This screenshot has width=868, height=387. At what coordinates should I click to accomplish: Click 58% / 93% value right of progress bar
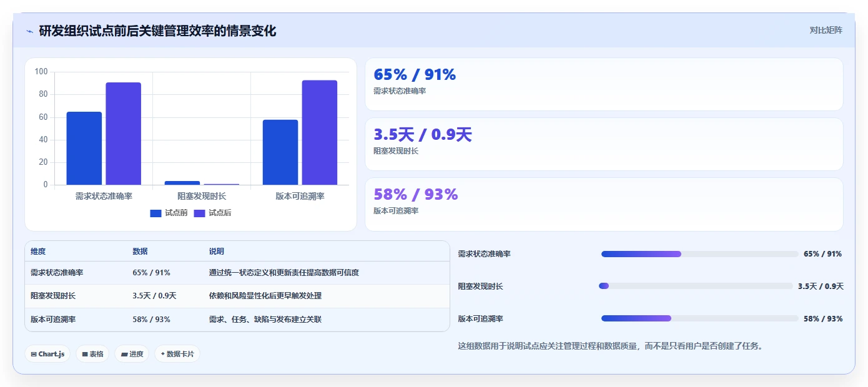[x=823, y=319]
